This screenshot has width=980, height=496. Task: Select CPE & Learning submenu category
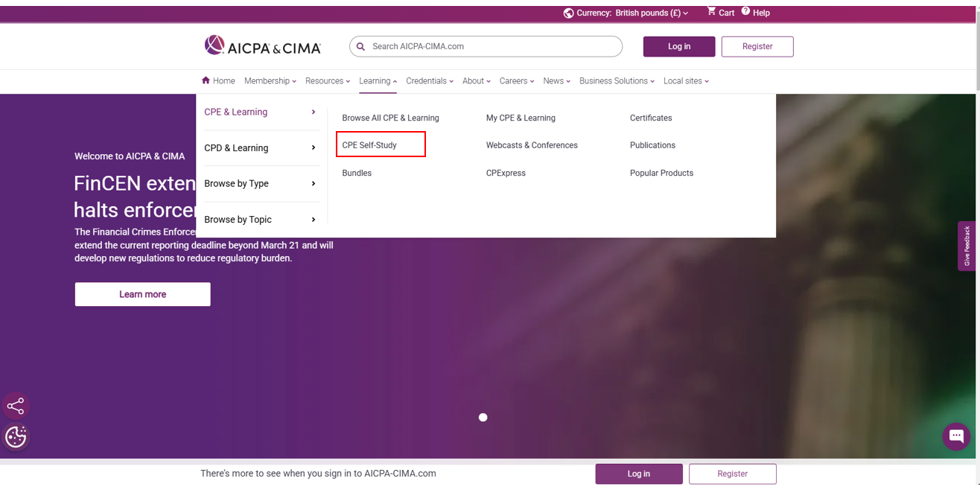click(260, 112)
